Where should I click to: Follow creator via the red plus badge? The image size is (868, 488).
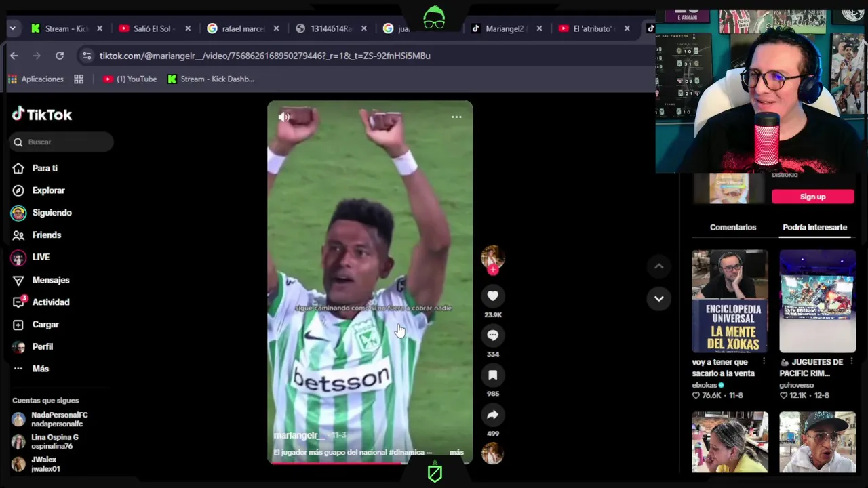[493, 270]
